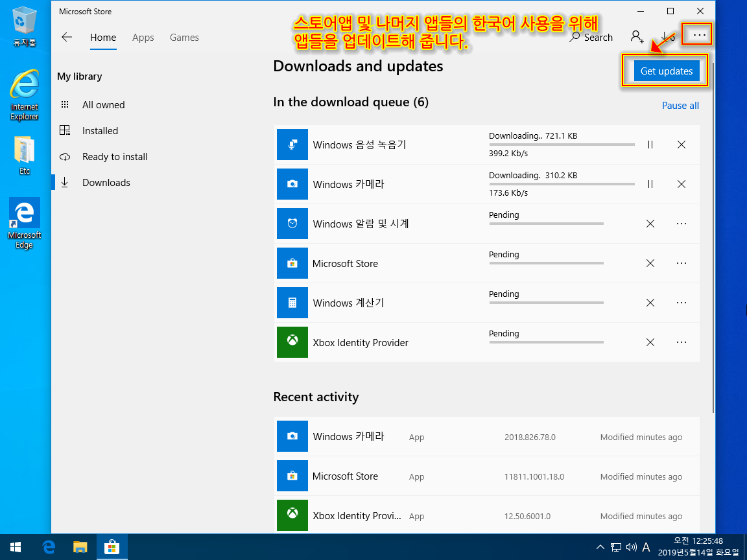Open Edge from the taskbar
This screenshot has height=560, width=747.
(49, 547)
